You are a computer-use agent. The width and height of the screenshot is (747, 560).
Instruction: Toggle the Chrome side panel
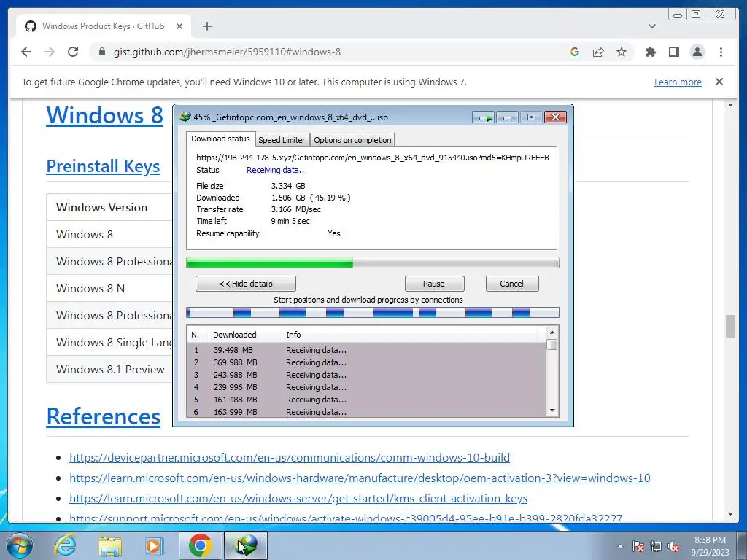coord(673,52)
